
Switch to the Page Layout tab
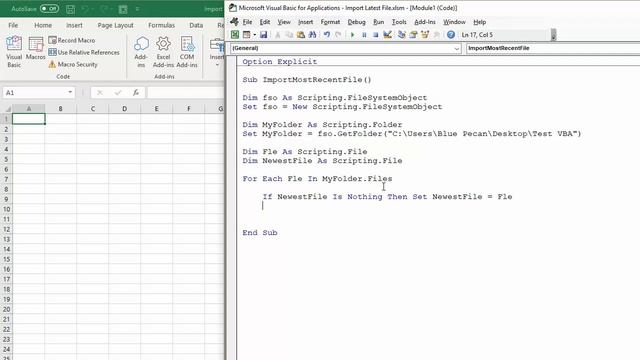[116, 25]
